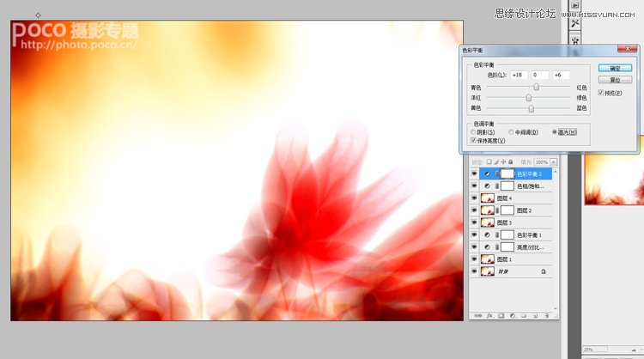Click the lock-all padlock icon in Layers panel

pos(510,161)
